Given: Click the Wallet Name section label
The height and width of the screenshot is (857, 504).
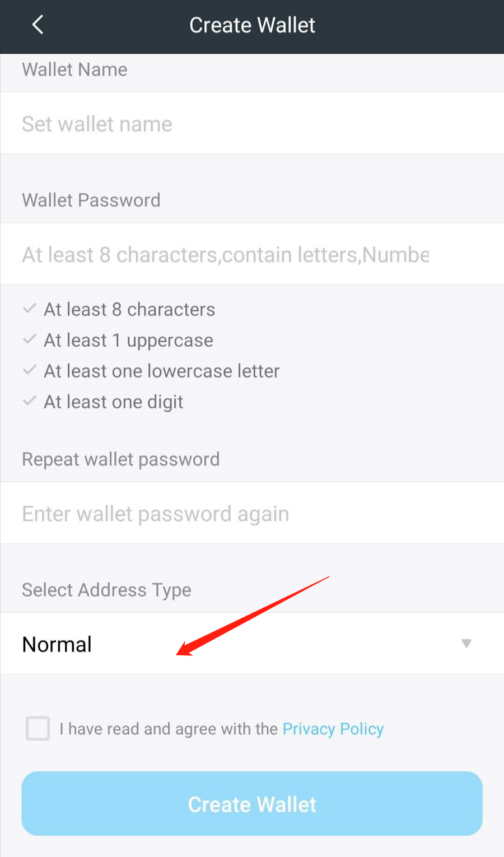Looking at the screenshot, I should point(74,69).
